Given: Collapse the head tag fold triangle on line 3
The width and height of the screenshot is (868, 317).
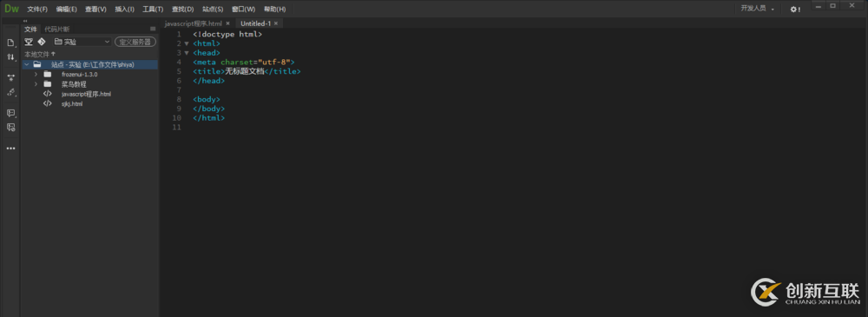Looking at the screenshot, I should (x=187, y=53).
